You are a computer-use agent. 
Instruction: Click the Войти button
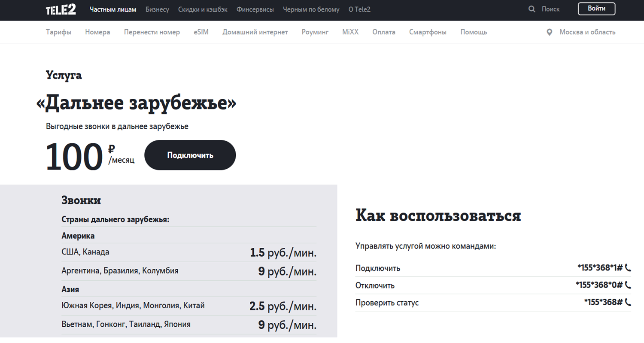[596, 9]
